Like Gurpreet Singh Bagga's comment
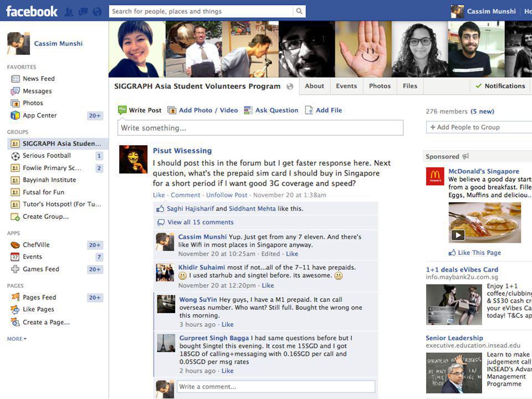This screenshot has height=399, width=532. [227, 371]
